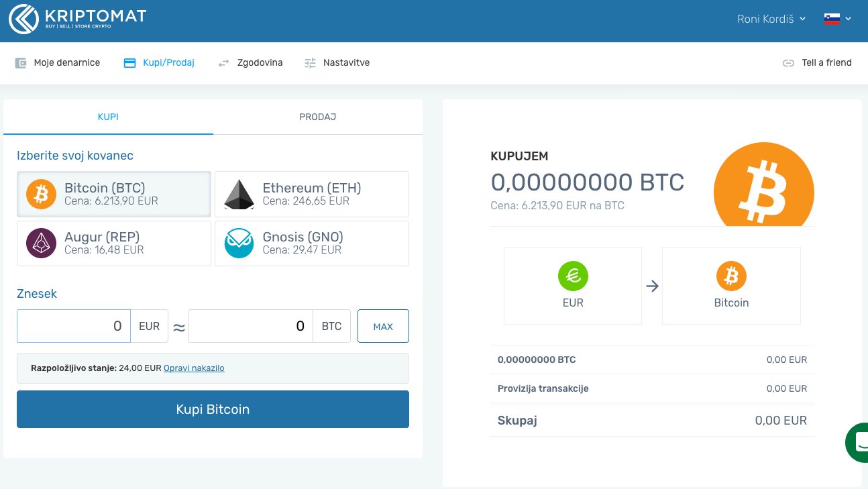Image resolution: width=868 pixels, height=489 pixels.
Task: Click the EUR amount input field
Action: tap(74, 326)
